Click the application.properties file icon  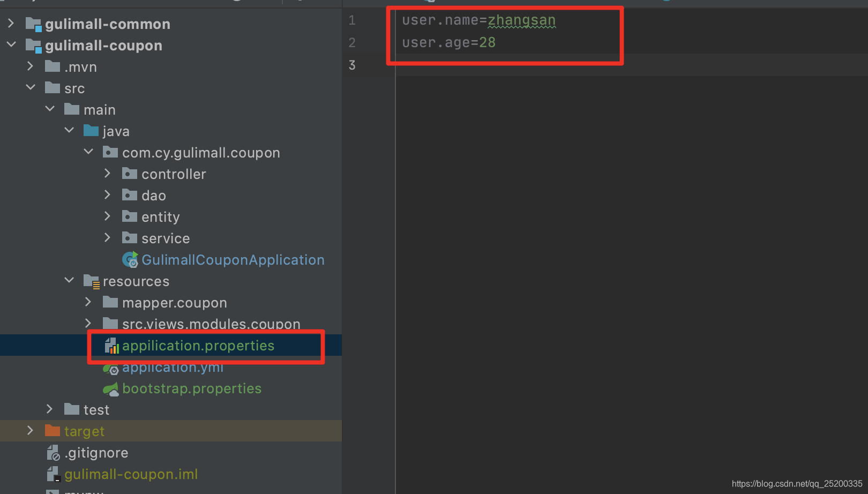111,346
